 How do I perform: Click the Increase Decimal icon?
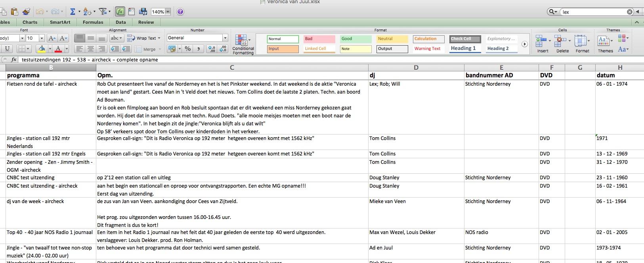point(212,49)
